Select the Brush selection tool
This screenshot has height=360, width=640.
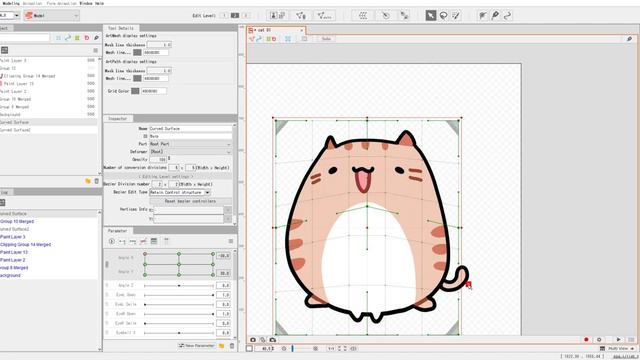[x=456, y=16]
